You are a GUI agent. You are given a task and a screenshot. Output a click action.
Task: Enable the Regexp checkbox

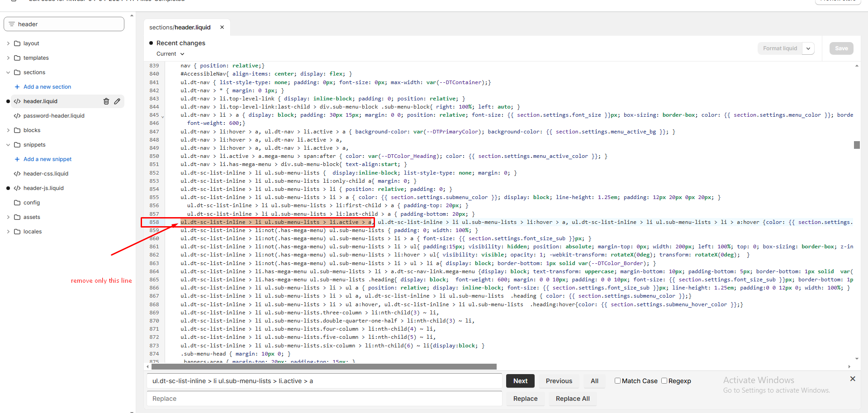(664, 381)
